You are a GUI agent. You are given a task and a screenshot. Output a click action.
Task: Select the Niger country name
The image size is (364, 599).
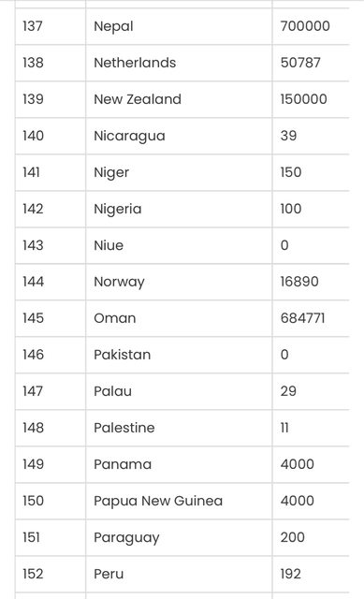point(111,172)
